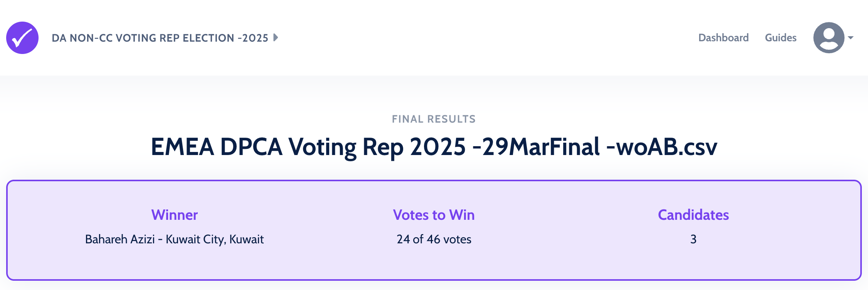
Task: Expand the arrow next to election title
Action: pyautogui.click(x=276, y=37)
